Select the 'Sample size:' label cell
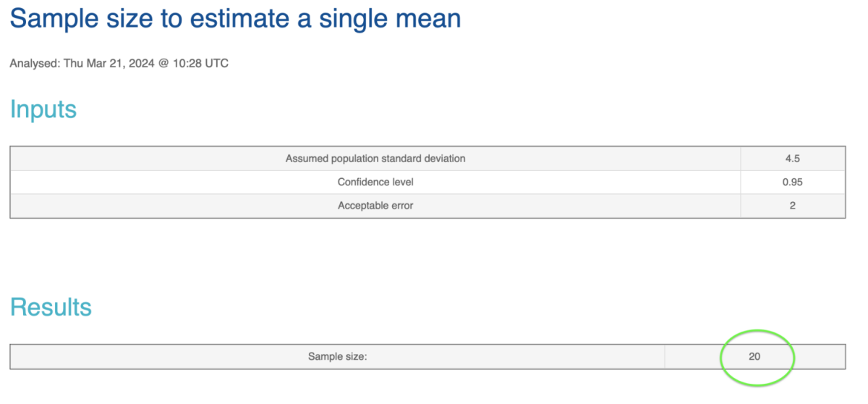868x404 pixels. 338,356
